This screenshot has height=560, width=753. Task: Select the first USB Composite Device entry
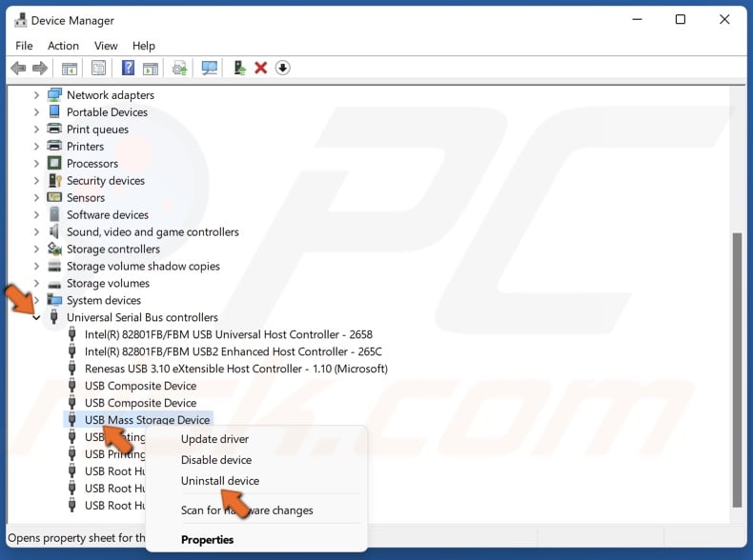[x=141, y=386]
